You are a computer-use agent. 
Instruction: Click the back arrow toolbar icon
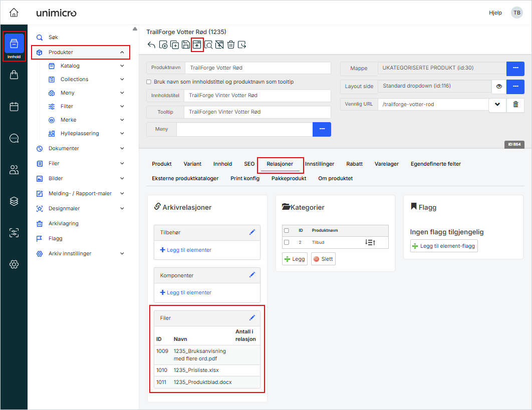point(151,45)
